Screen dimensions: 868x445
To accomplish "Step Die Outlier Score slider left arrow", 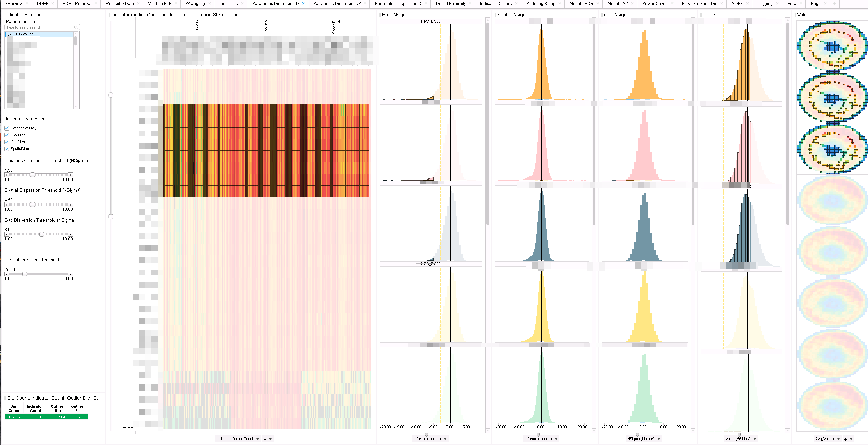I will pyautogui.click(x=7, y=274).
